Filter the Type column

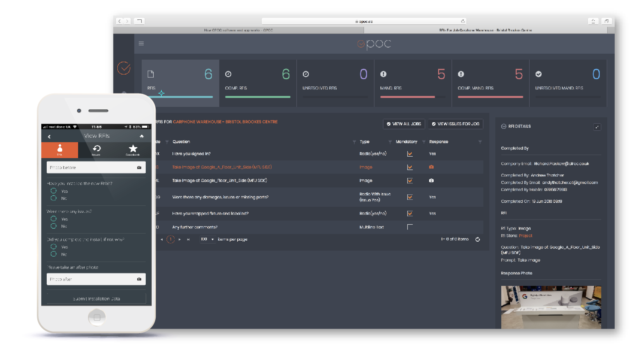coord(390,142)
